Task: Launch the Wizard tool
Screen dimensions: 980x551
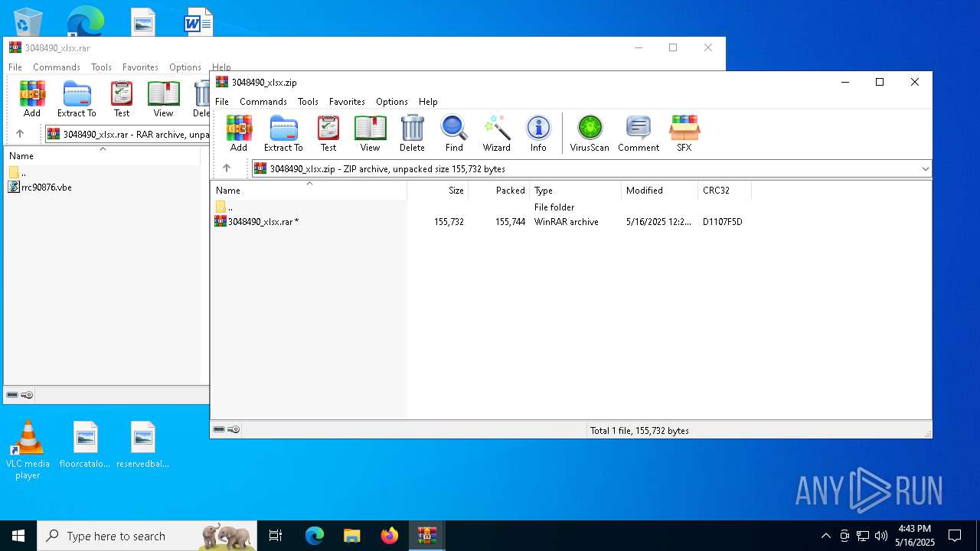Action: point(496,133)
